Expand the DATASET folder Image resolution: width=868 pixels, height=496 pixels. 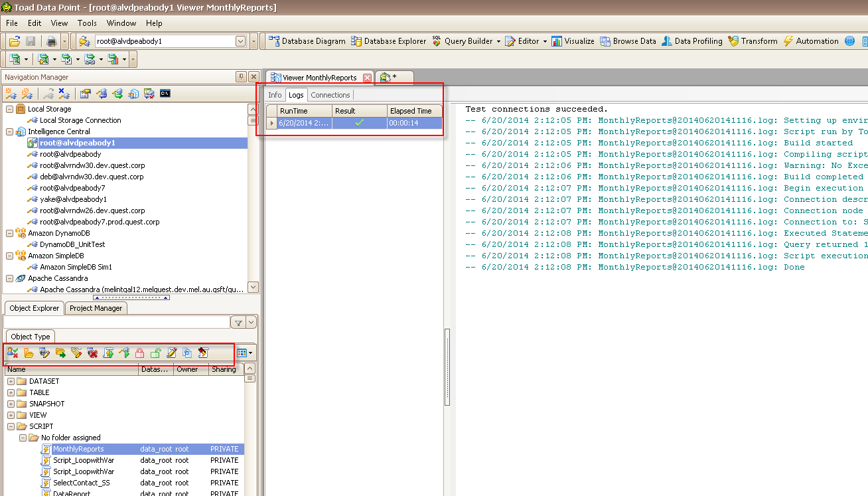click(11, 381)
